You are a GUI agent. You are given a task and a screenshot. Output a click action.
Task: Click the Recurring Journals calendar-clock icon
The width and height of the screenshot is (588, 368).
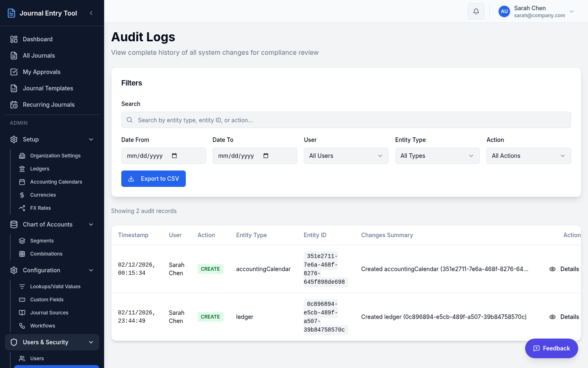pos(14,105)
